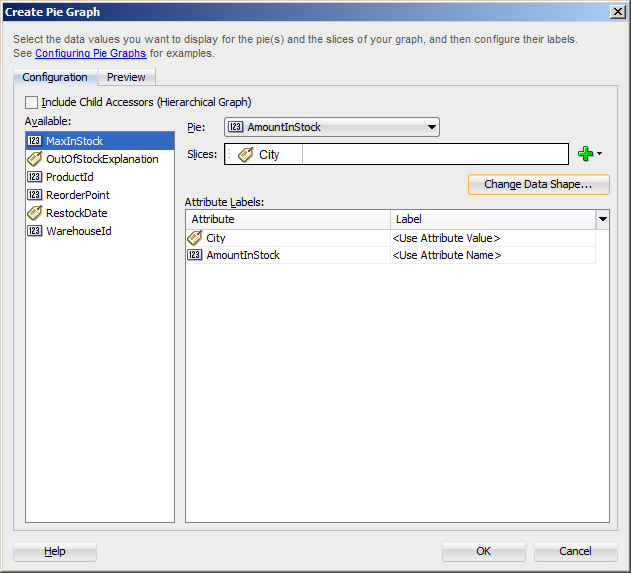Open the Pie AmountInStock dropdown
The image size is (631, 573).
332,127
